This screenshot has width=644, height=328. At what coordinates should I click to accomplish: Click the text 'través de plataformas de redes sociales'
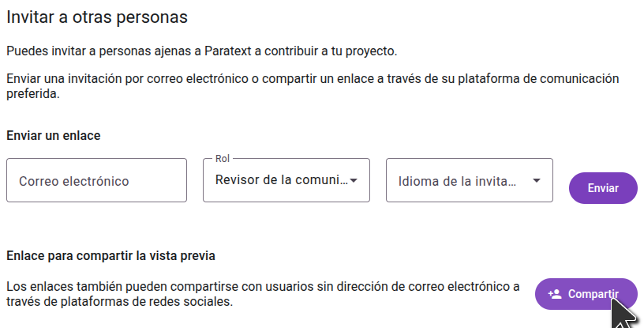(119, 301)
